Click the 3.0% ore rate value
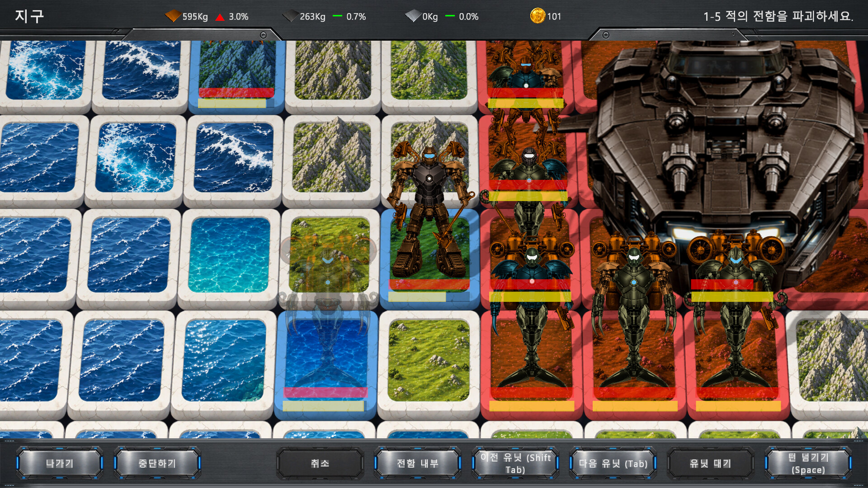 click(238, 17)
